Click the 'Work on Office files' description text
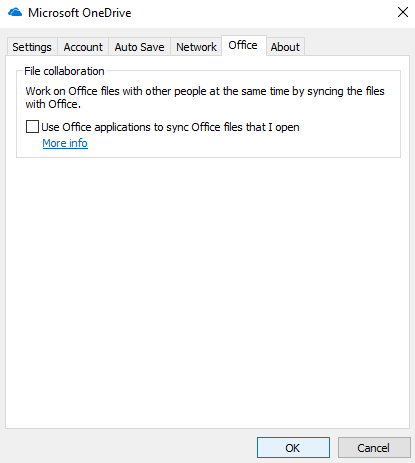The height and width of the screenshot is (463, 415). (x=205, y=97)
